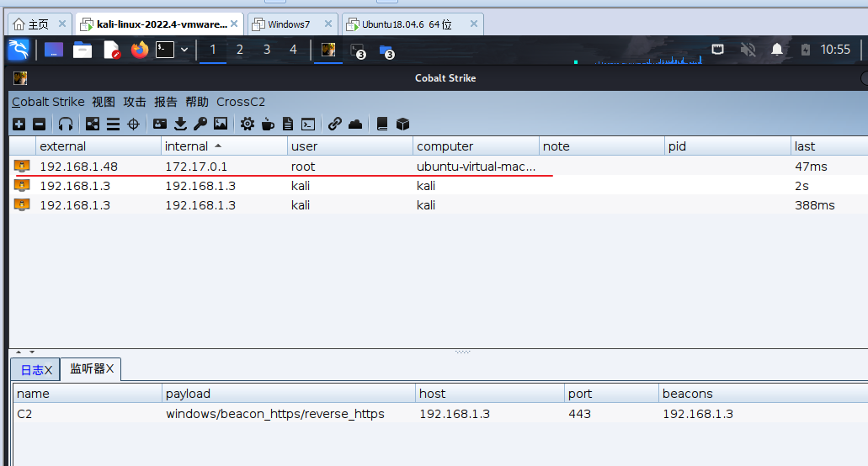
Task: Open screenshots picture icon
Action: click(221, 124)
